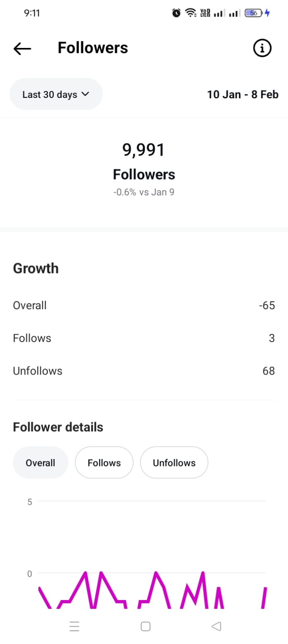288x644 pixels.
Task: Tap the 10 Jan - 8 Feb date range
Action: click(x=242, y=94)
